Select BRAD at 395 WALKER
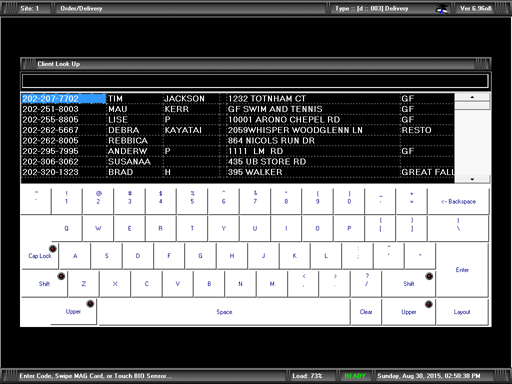Viewport: 512px width, 384px height. click(238, 172)
